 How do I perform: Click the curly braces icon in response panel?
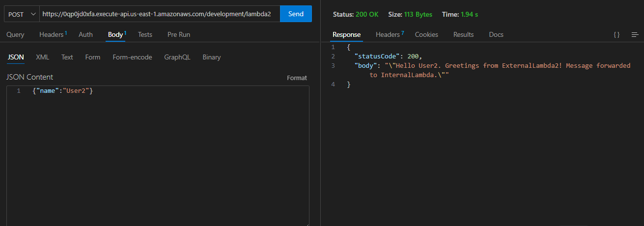click(x=616, y=35)
